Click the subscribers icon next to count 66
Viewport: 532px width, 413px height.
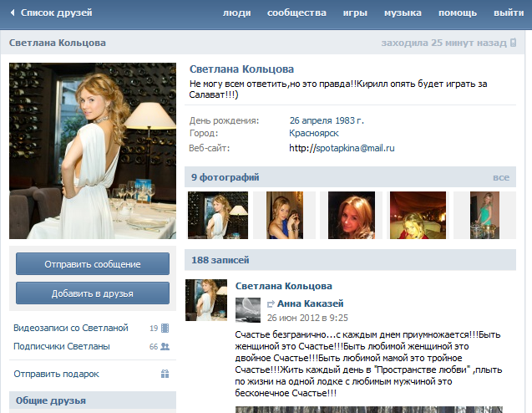[x=165, y=346]
